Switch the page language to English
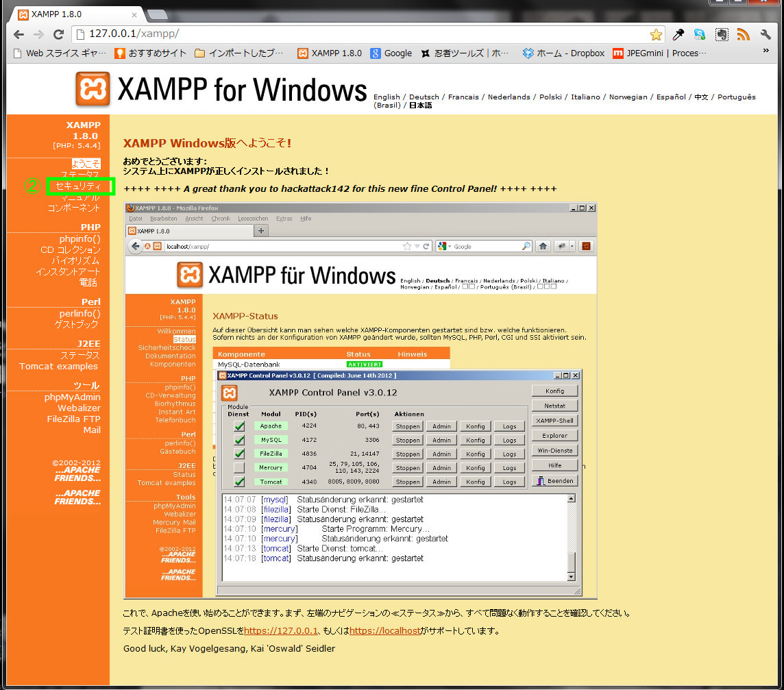784x690 pixels. (387, 97)
